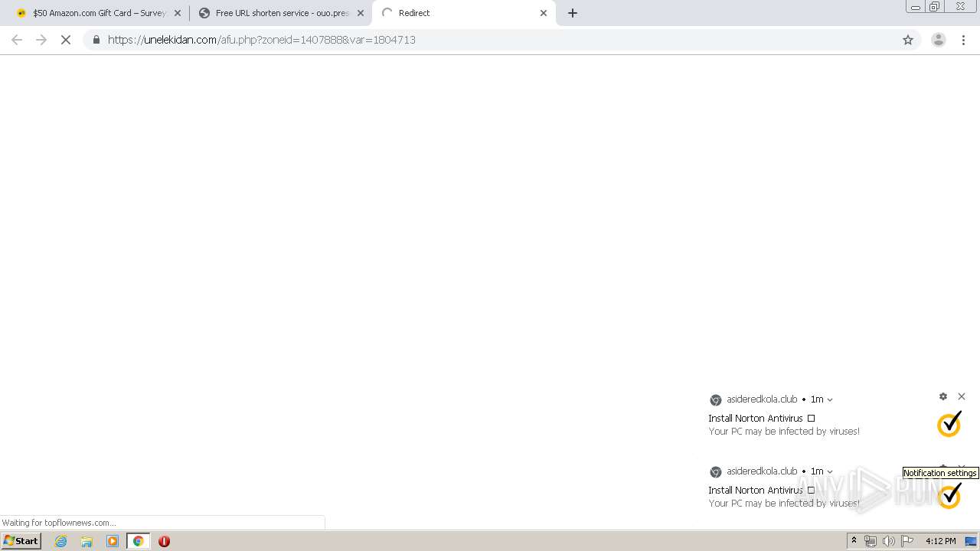
Task: Open the Windows Start menu
Action: (21, 540)
